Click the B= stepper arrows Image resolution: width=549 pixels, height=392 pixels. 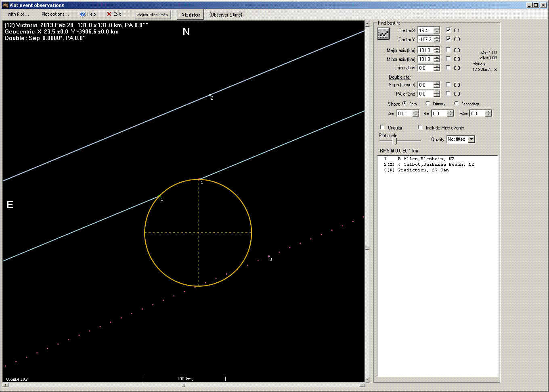click(x=450, y=114)
